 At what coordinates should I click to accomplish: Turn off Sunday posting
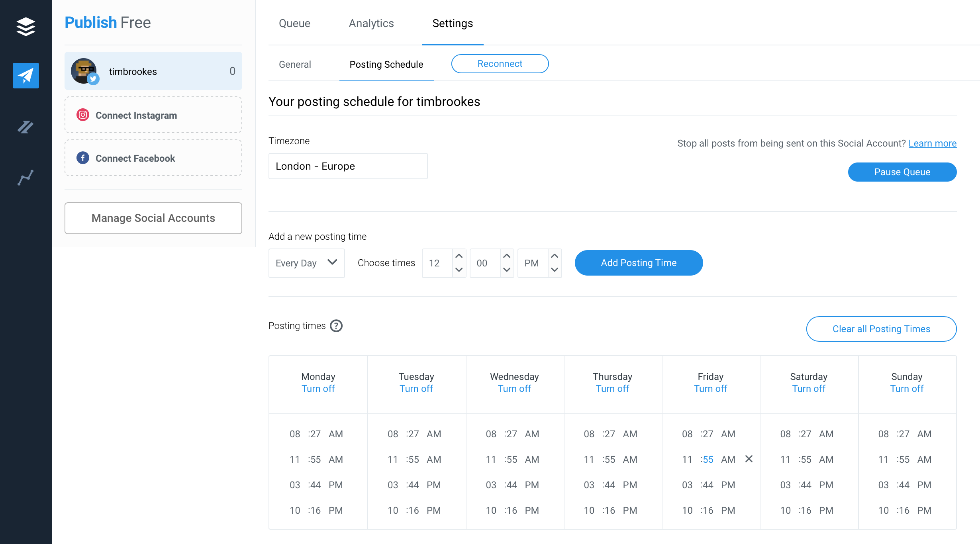(907, 389)
